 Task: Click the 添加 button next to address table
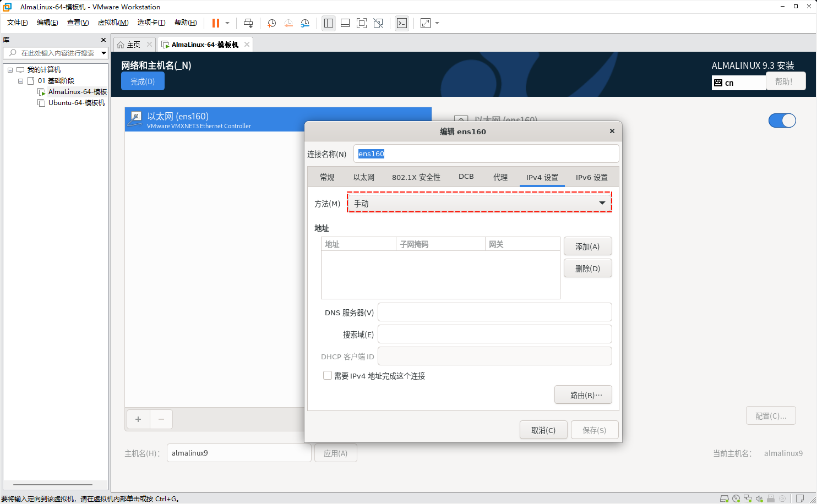(587, 246)
